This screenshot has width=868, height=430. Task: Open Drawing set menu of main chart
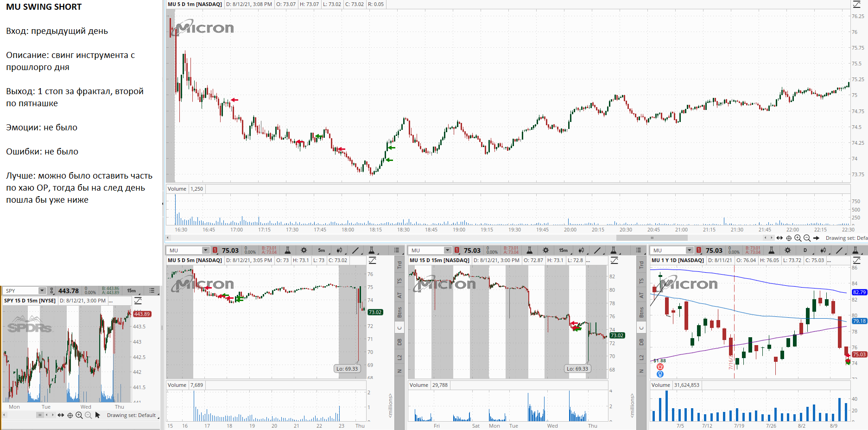point(846,238)
